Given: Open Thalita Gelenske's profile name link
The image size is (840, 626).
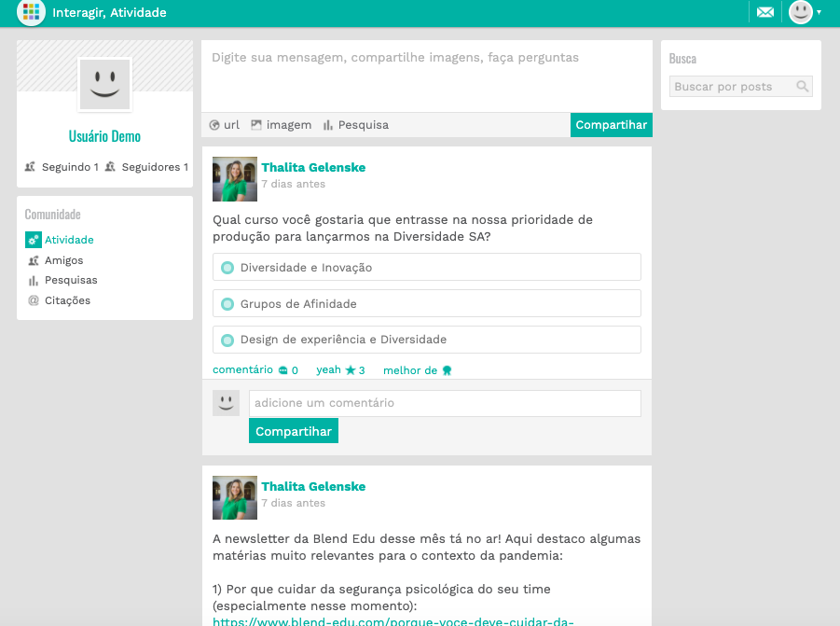Looking at the screenshot, I should pos(313,168).
